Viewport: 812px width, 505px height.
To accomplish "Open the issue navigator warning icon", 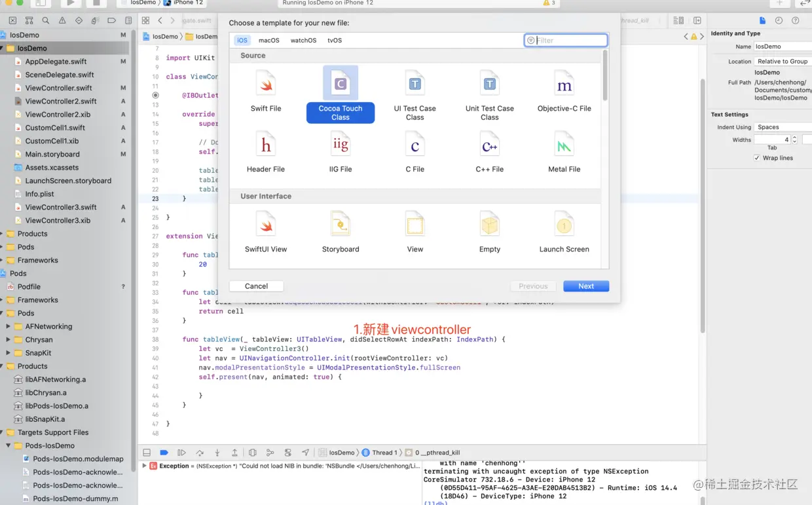I will (x=62, y=20).
